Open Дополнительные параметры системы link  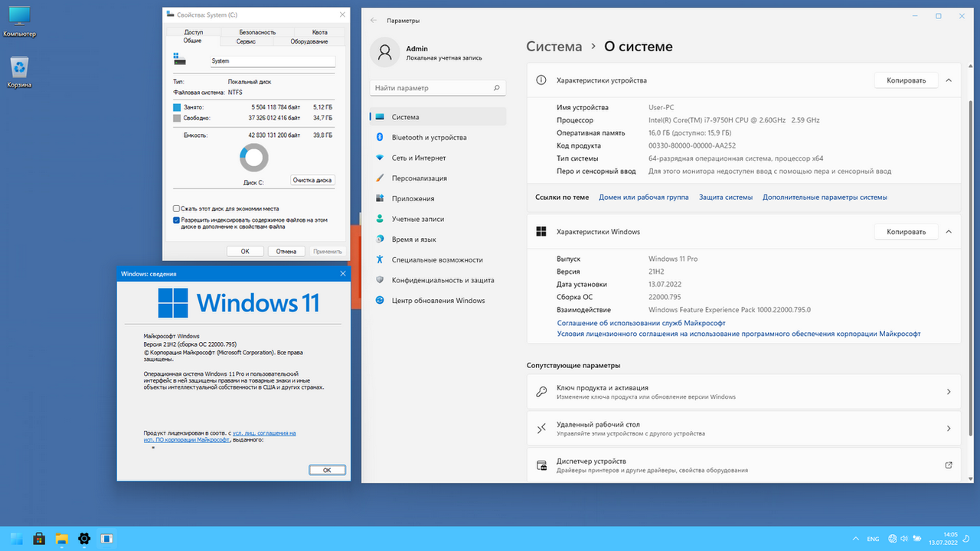coord(825,197)
